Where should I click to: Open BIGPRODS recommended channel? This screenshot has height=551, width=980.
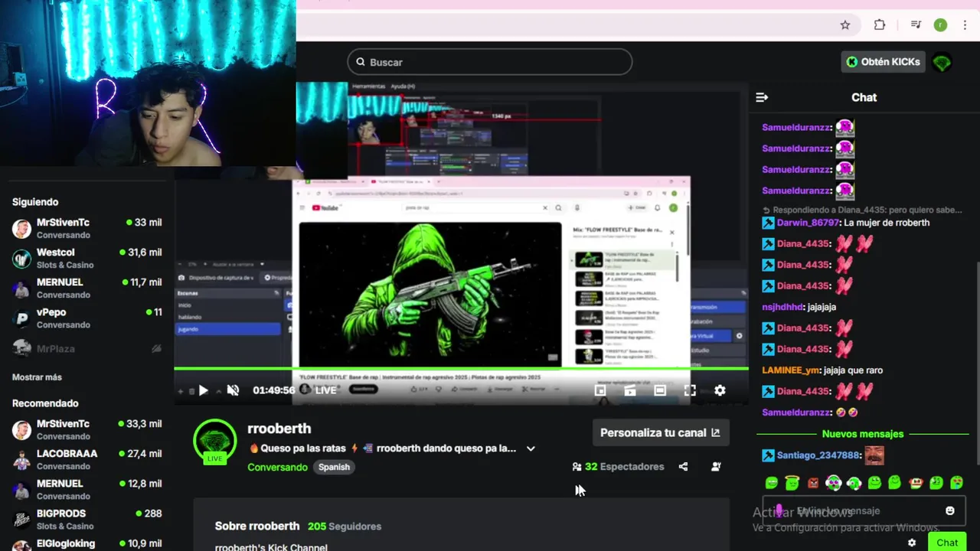pyautogui.click(x=87, y=520)
